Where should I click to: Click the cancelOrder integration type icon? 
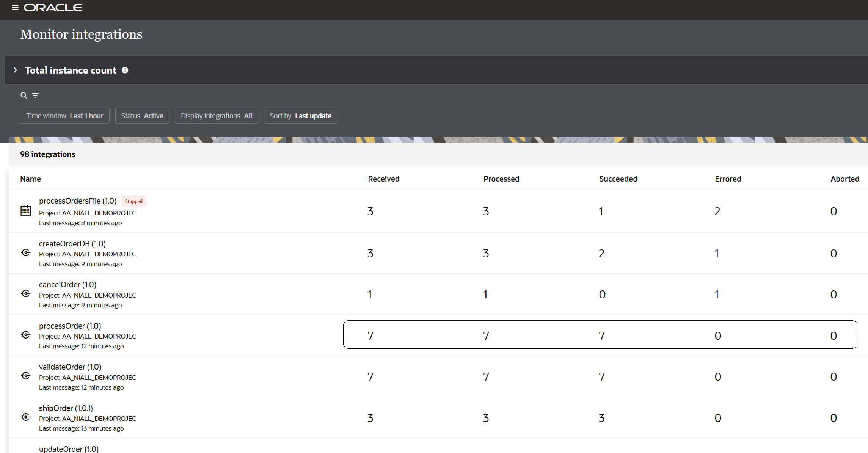click(x=26, y=293)
